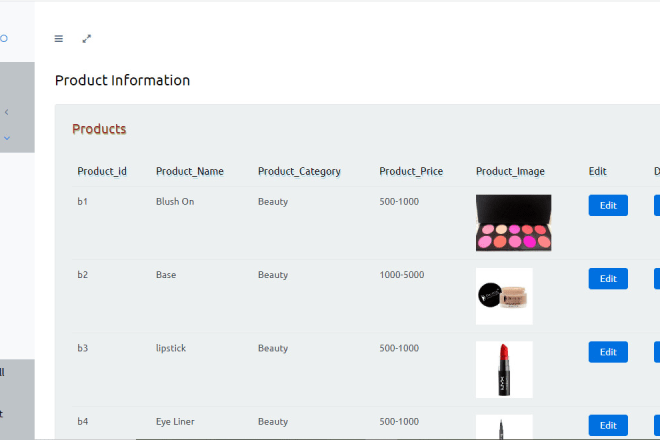This screenshot has height=440, width=660.
Task: Open the Base powder product image
Action: point(504,296)
